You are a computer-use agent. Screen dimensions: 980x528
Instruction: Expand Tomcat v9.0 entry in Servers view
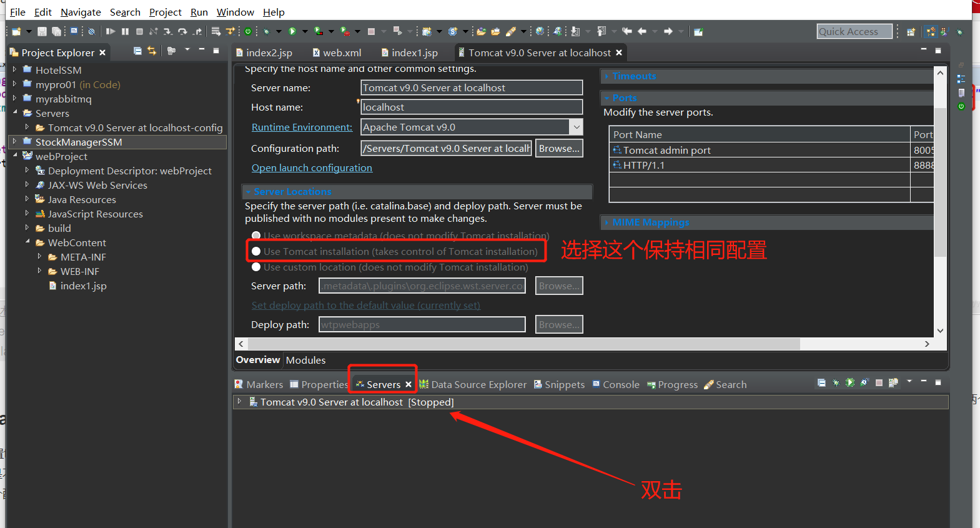pyautogui.click(x=239, y=401)
